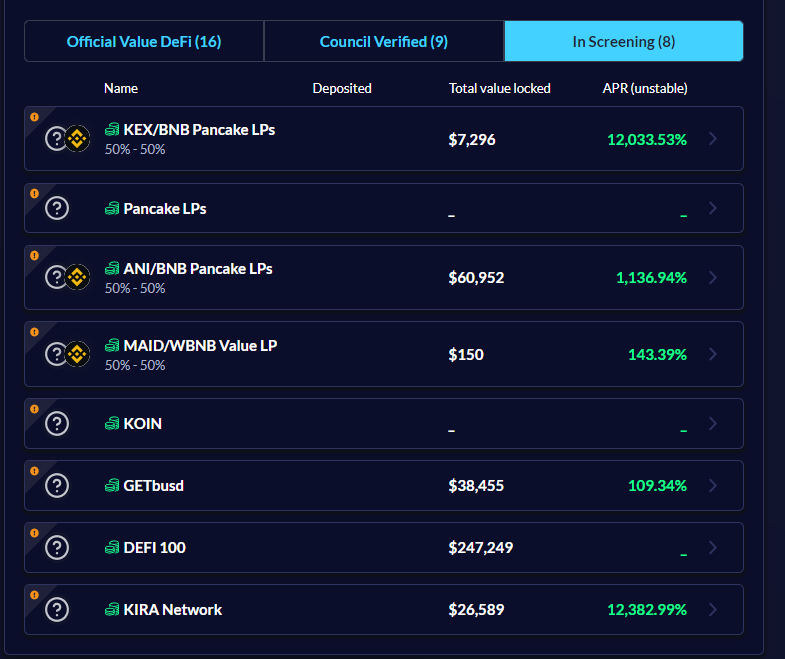Click green coin stack icon beside DEFI 100
Image resolution: width=785 pixels, height=659 pixels.
coord(112,548)
